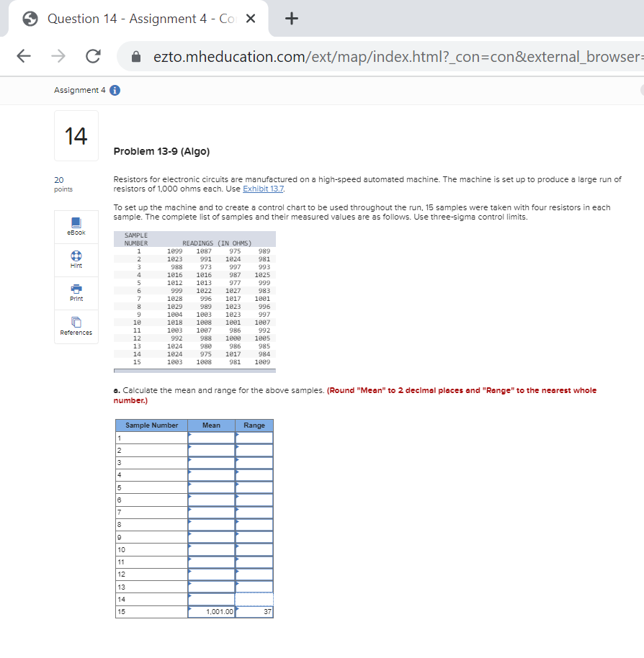The height and width of the screenshot is (658, 644).
Task: Click the Problem 13-9 (Algo) heading
Action: (161, 151)
